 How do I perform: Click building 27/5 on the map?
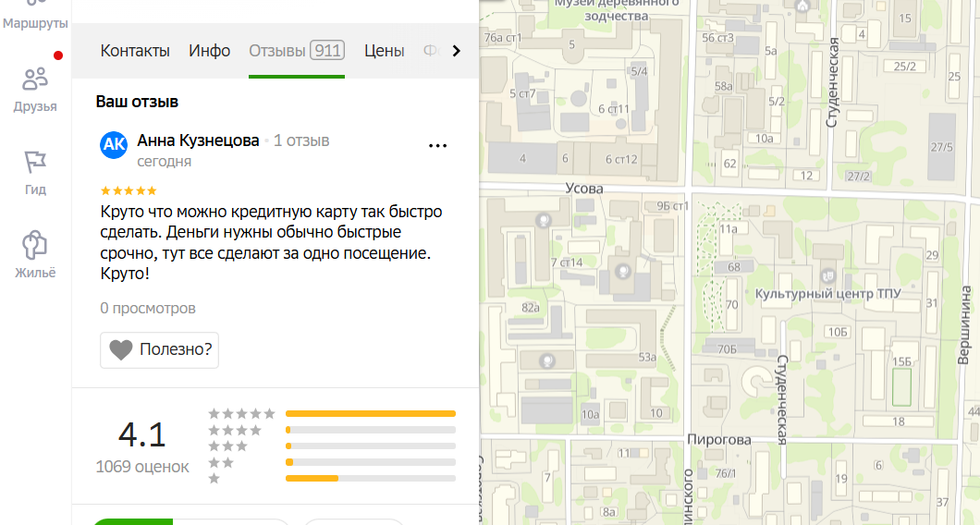point(941,148)
